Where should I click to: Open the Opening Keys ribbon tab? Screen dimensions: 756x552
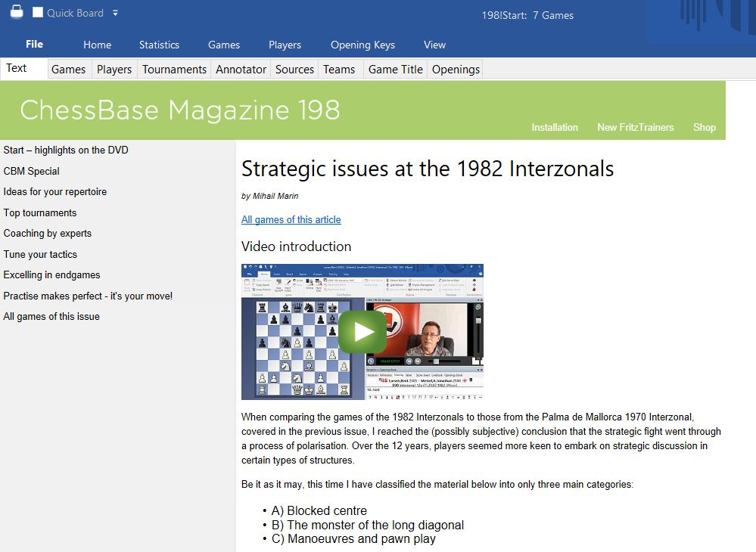tap(362, 45)
